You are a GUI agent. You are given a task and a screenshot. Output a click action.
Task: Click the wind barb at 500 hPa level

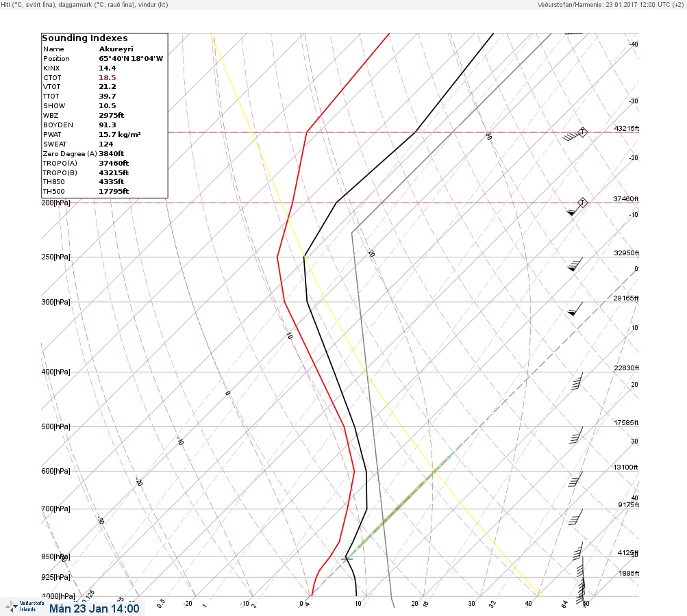point(576,435)
